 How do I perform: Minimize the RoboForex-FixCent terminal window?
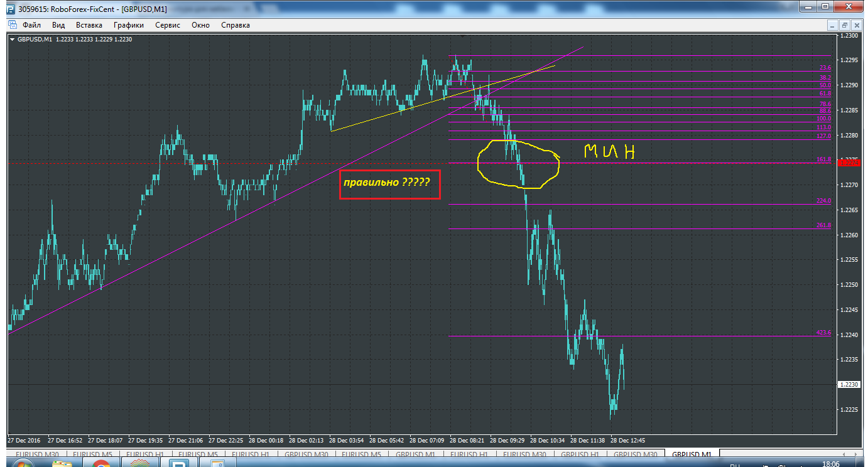tap(809, 8)
